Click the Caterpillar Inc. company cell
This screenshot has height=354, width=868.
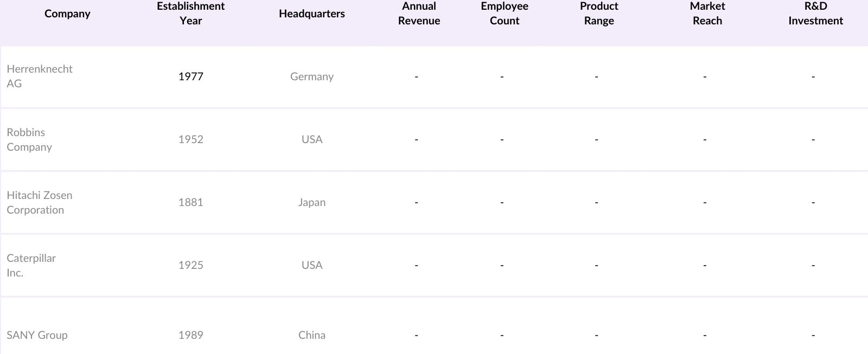click(x=31, y=265)
